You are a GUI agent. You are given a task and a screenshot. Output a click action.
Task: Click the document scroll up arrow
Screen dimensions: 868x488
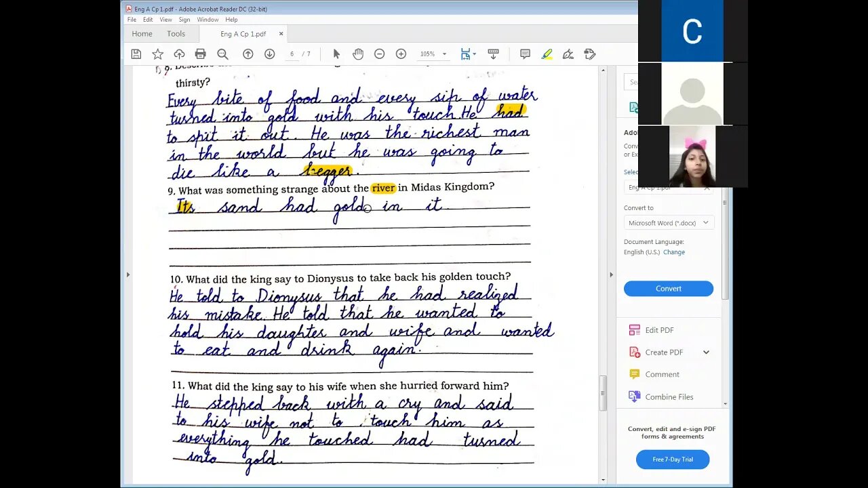[x=603, y=69]
